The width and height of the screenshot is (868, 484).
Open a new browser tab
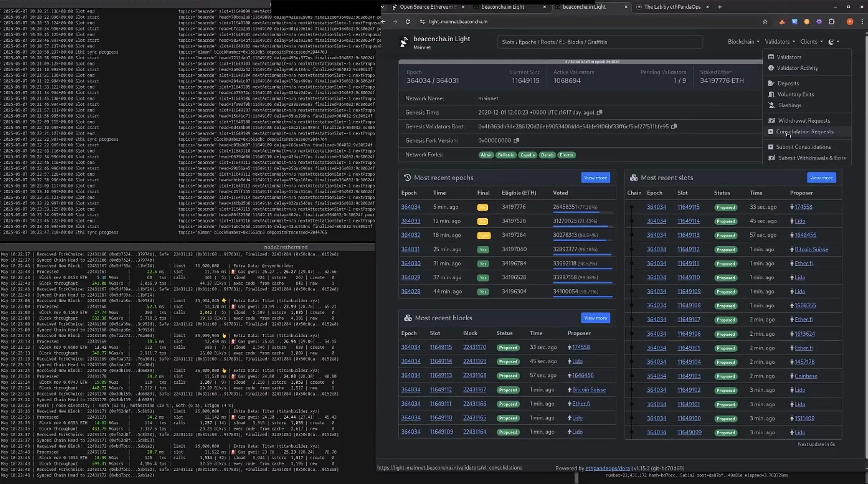pyautogui.click(x=720, y=7)
